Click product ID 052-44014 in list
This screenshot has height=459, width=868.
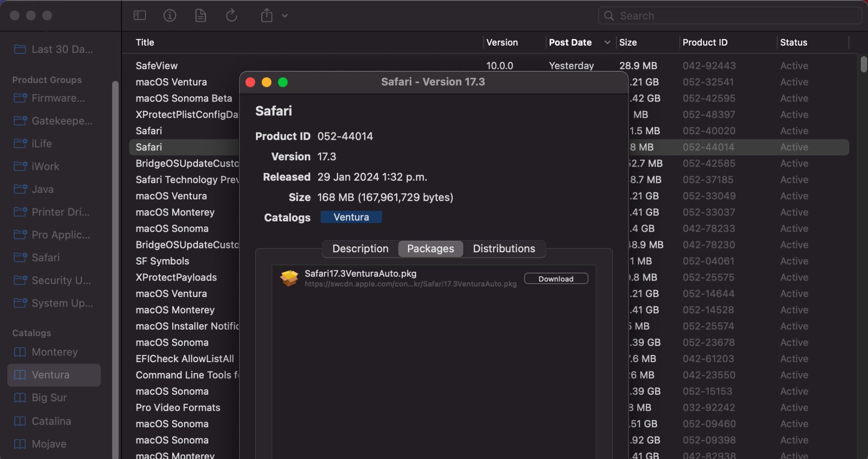708,147
